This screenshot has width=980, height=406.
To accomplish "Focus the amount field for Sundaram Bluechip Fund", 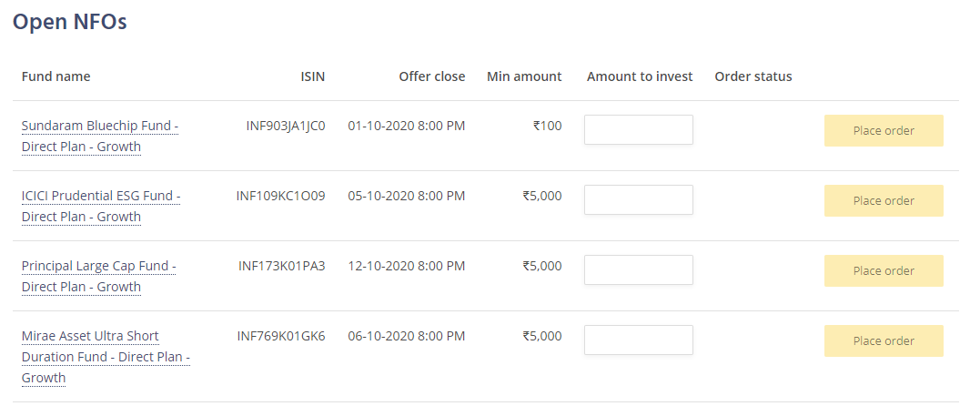I will tap(638, 130).
